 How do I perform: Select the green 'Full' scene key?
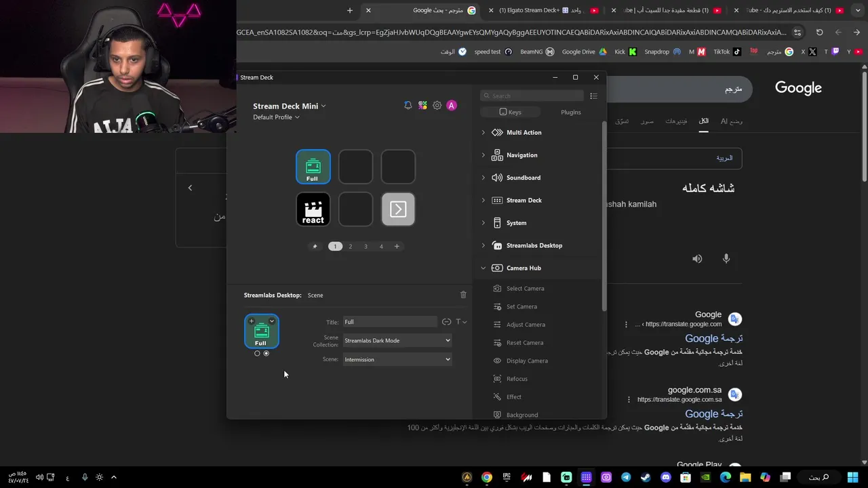pyautogui.click(x=313, y=167)
